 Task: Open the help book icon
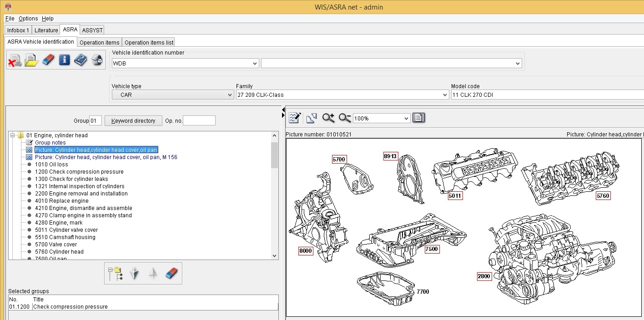(x=80, y=60)
